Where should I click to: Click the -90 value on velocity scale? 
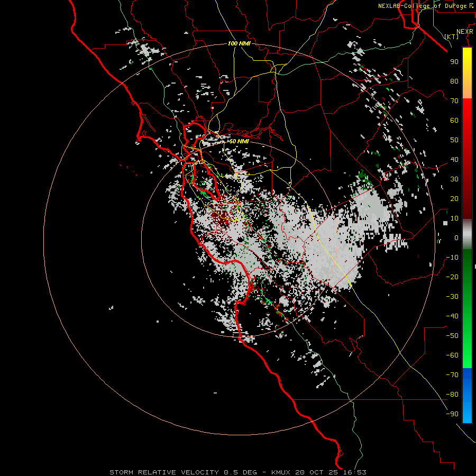tap(452, 414)
